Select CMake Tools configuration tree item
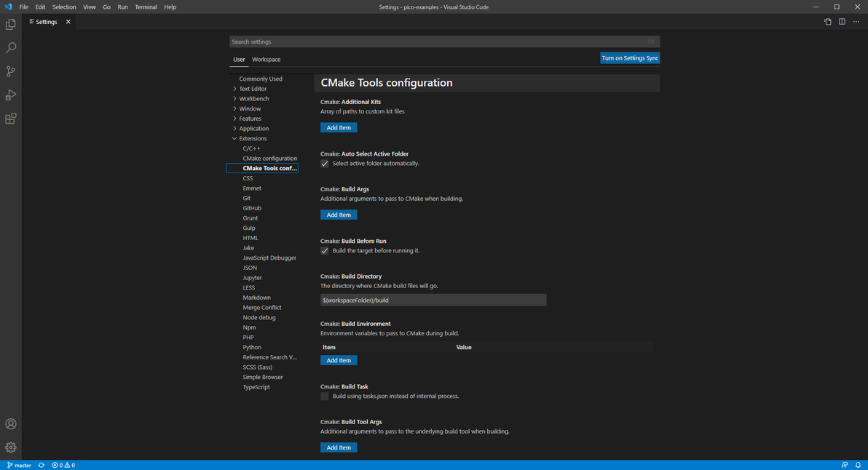This screenshot has width=868, height=470. pos(262,168)
